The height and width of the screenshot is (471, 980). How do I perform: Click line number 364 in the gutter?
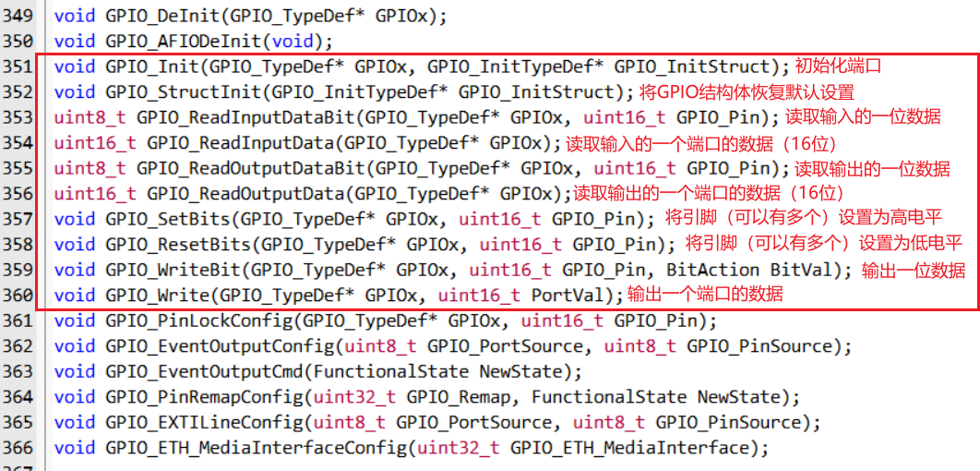tap(18, 397)
